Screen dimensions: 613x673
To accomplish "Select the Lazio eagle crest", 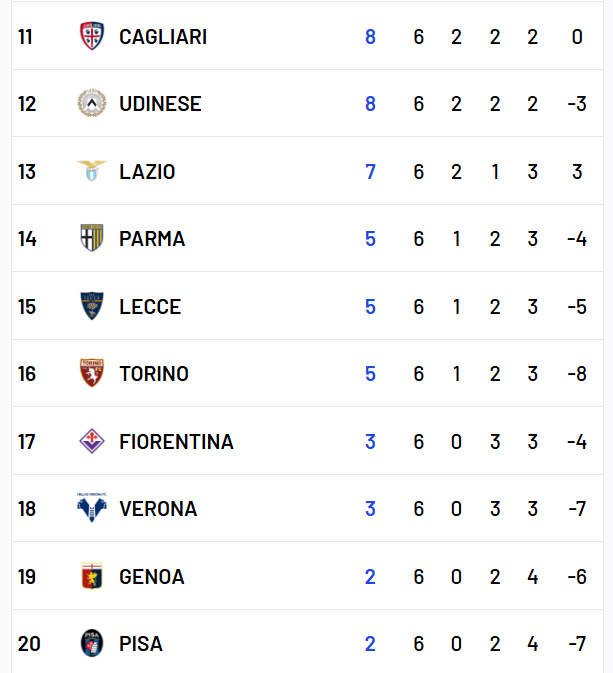I will [92, 171].
